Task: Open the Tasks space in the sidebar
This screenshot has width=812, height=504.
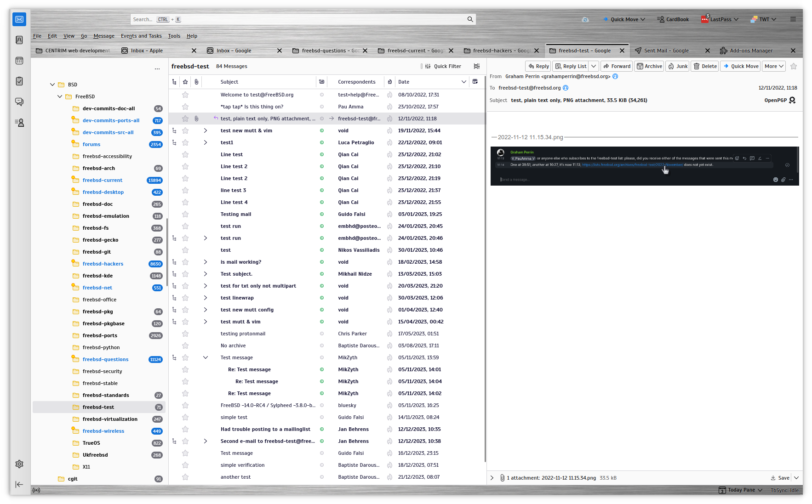Action: pyautogui.click(x=19, y=81)
